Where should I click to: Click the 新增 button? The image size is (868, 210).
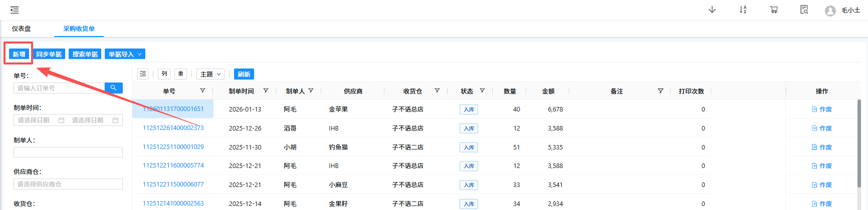point(19,54)
